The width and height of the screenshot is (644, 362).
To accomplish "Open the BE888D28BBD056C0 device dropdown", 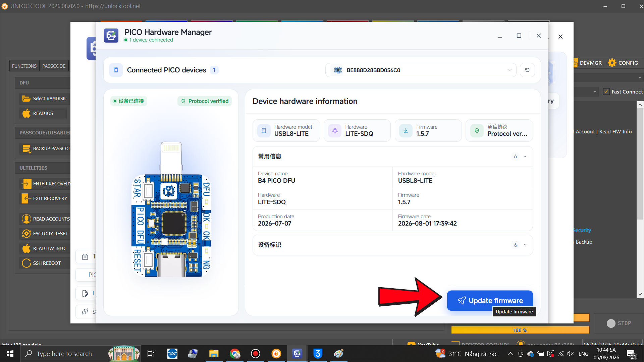I will (x=421, y=70).
